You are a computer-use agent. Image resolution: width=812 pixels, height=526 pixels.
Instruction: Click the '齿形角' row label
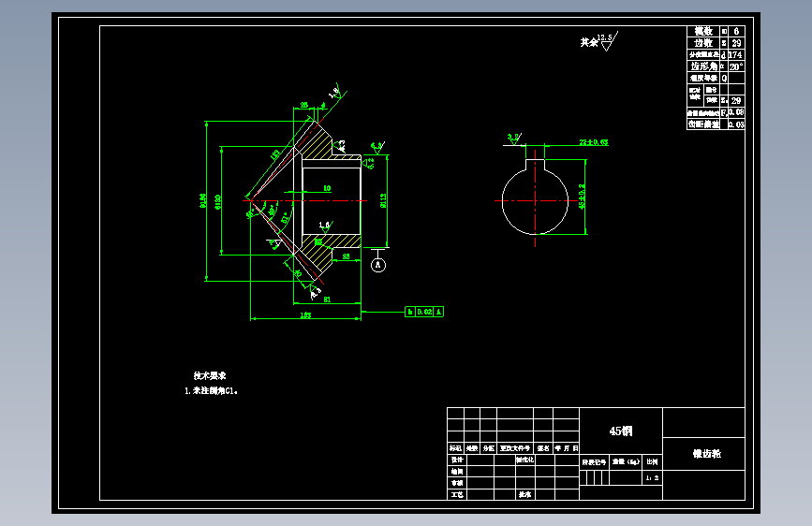tap(703, 66)
